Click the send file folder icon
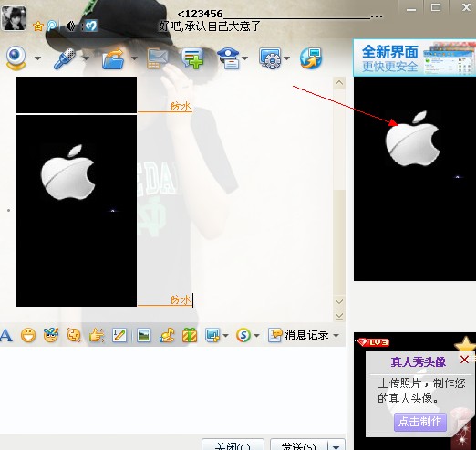Image resolution: width=476 pixels, height=450 pixels. 113,58
